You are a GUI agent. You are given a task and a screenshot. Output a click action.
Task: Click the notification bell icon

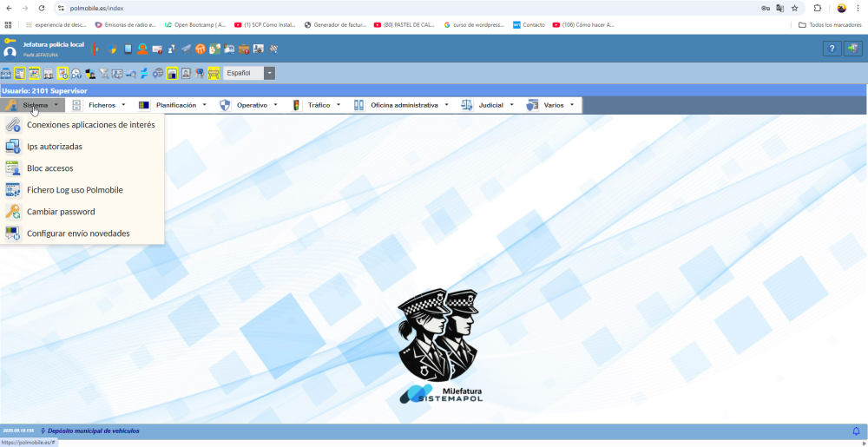point(856,431)
